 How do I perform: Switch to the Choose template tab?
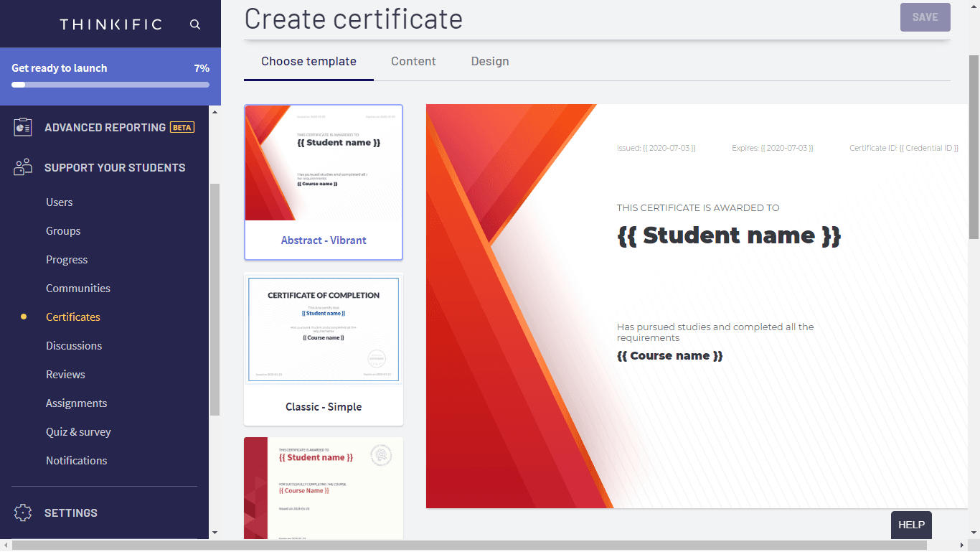point(308,62)
